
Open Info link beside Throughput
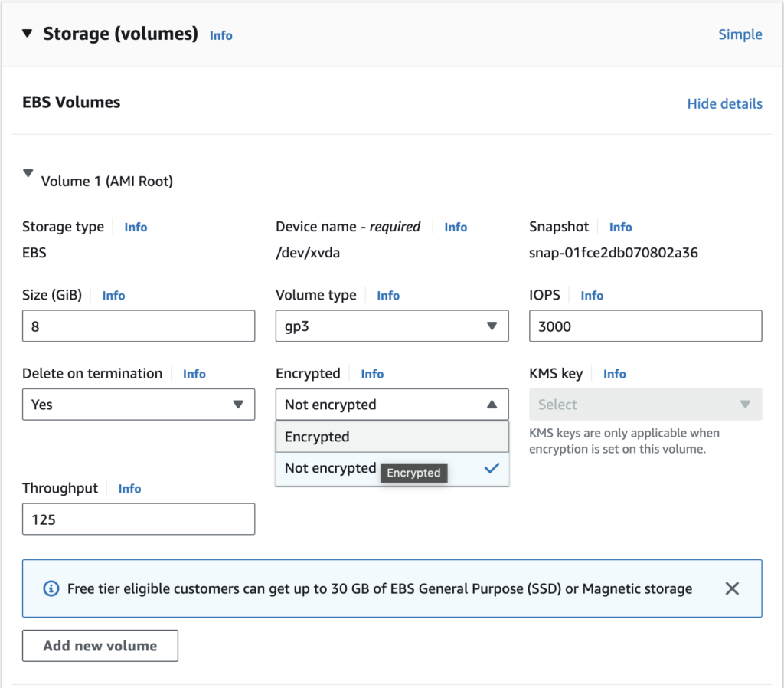(x=129, y=489)
